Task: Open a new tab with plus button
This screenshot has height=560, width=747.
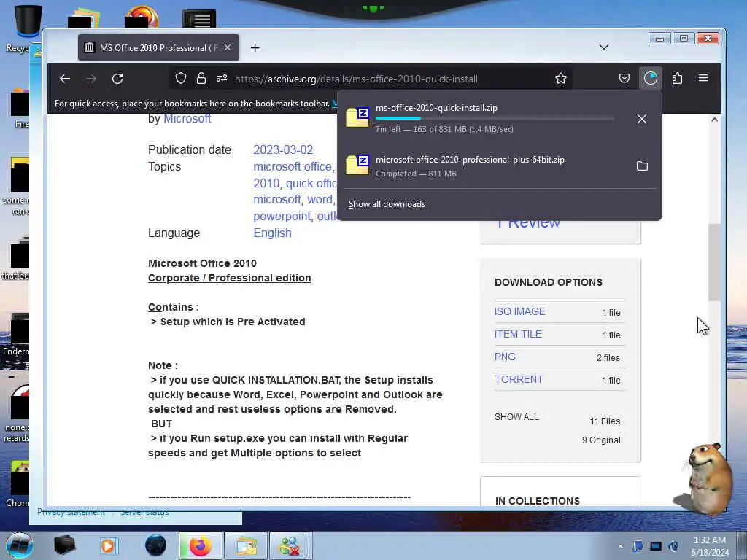Action: (255, 47)
